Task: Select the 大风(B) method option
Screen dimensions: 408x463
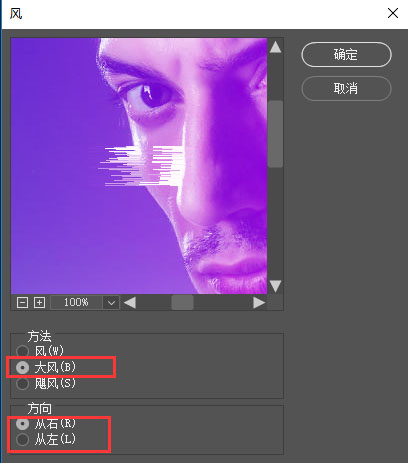Action: [23, 367]
